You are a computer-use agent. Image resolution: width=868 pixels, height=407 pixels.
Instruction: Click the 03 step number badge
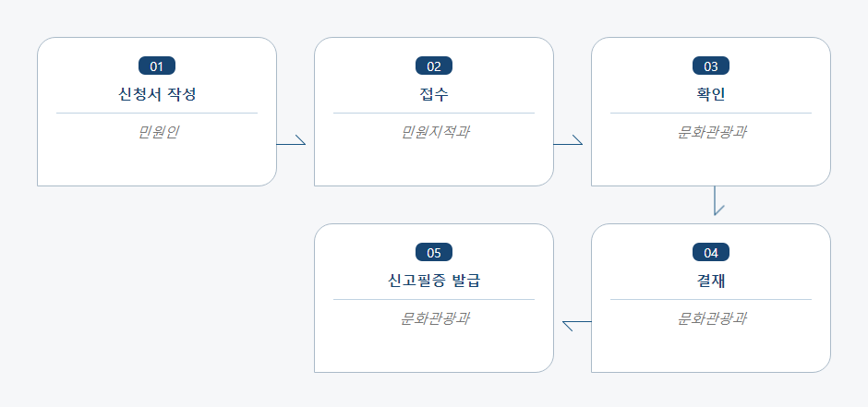tap(711, 66)
